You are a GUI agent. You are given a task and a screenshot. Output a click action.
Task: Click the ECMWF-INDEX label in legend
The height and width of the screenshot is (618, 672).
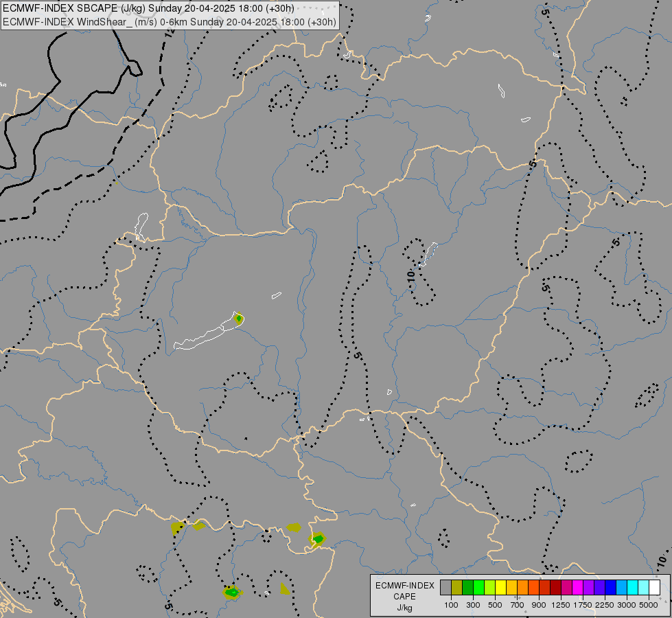(x=404, y=586)
